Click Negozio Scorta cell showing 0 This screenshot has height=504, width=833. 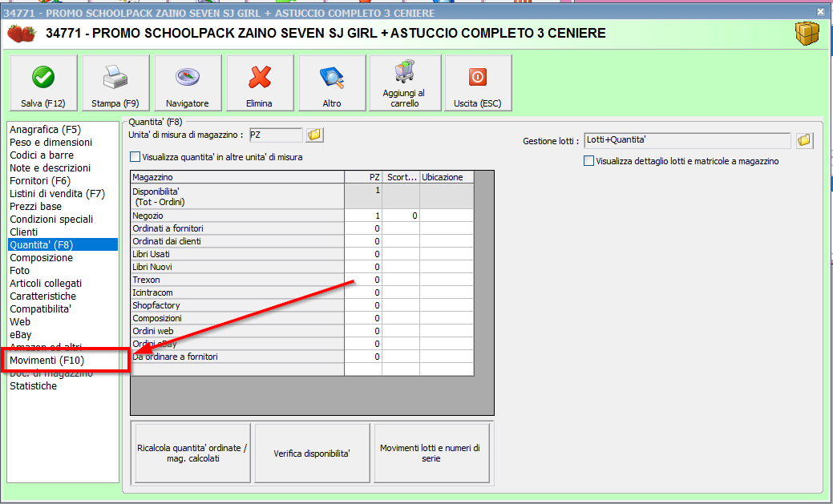point(401,216)
